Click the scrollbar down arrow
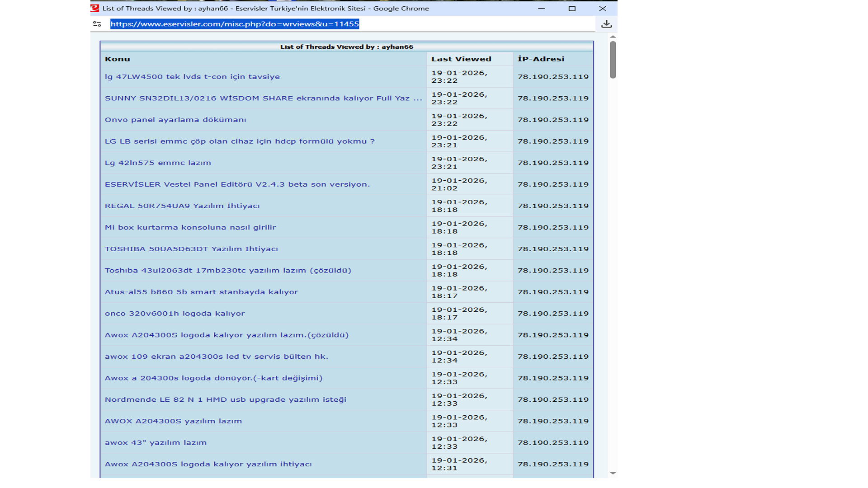 (613, 473)
